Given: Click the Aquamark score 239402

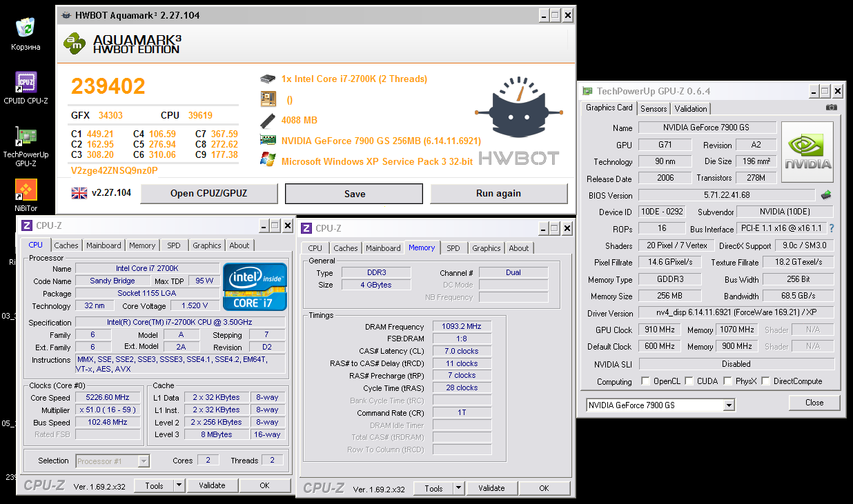Looking at the screenshot, I should click(x=108, y=86).
